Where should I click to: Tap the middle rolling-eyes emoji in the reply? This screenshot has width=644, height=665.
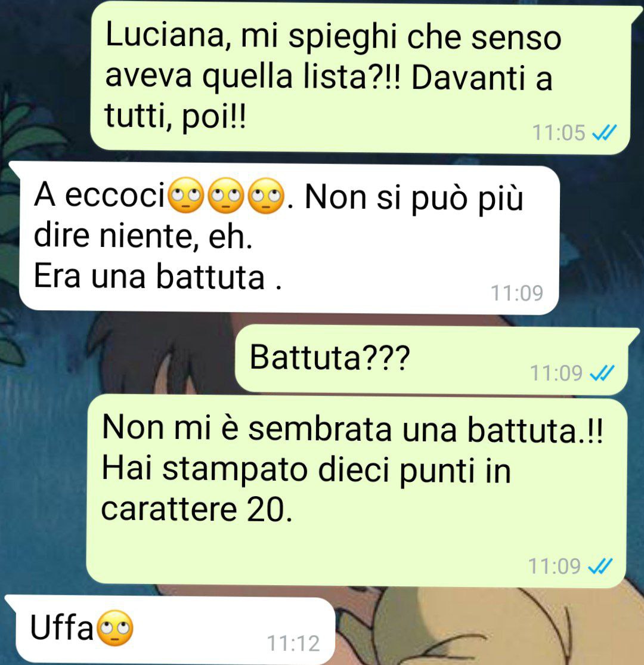tap(225, 196)
